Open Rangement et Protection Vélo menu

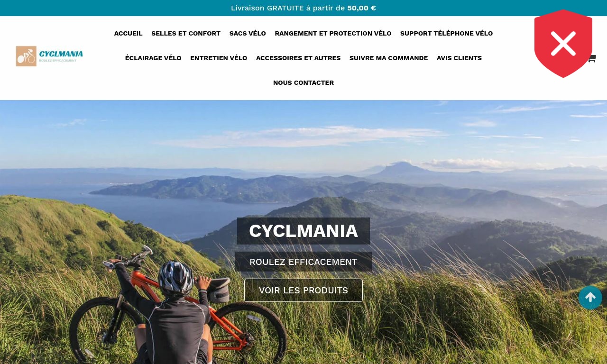pos(333,33)
